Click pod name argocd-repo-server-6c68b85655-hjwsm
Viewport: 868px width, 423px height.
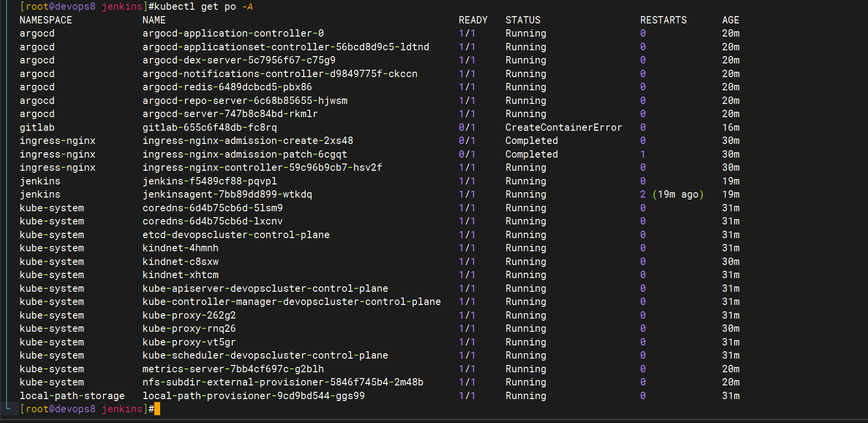coord(245,101)
